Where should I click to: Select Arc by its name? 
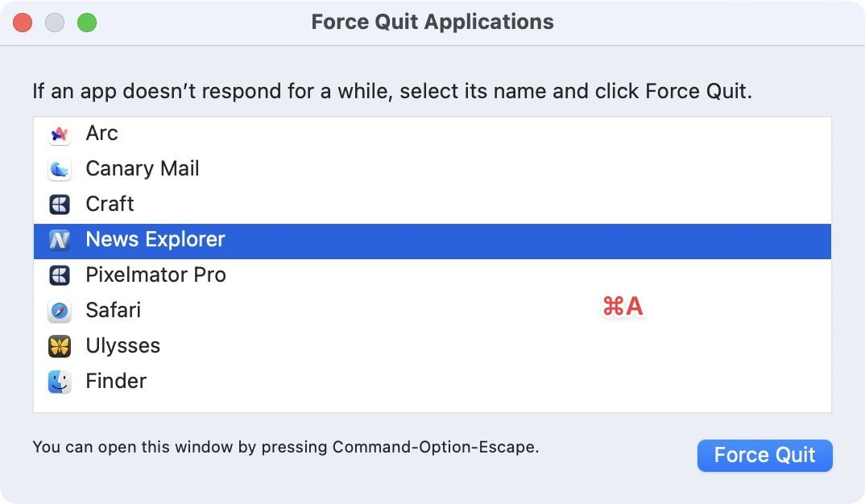(x=101, y=134)
